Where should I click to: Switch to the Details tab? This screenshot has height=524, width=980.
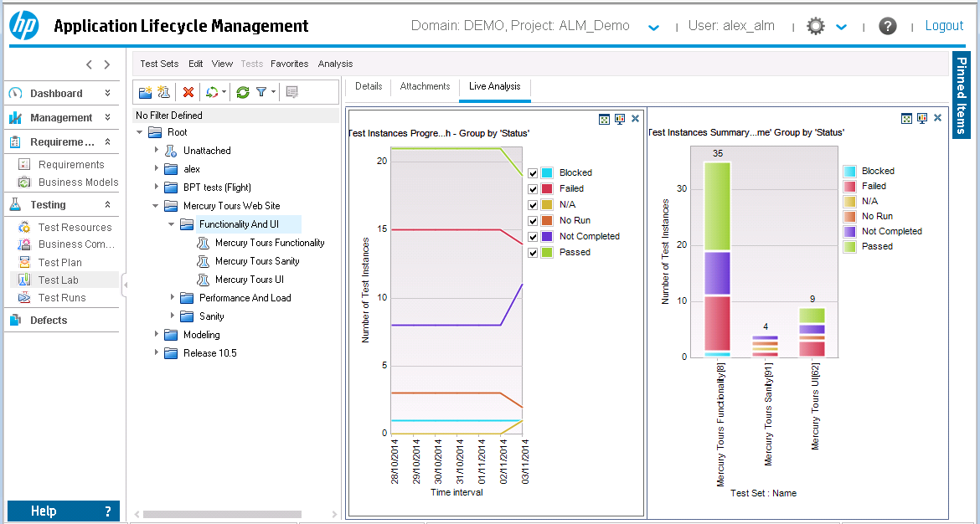[369, 87]
